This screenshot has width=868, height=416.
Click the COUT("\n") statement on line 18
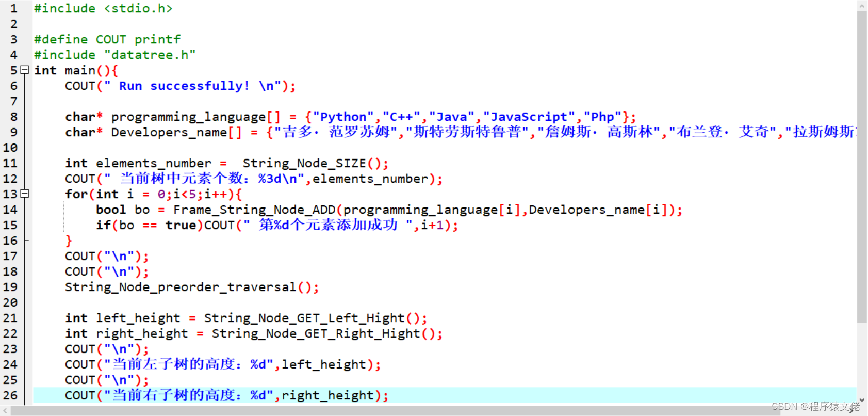coord(107,272)
